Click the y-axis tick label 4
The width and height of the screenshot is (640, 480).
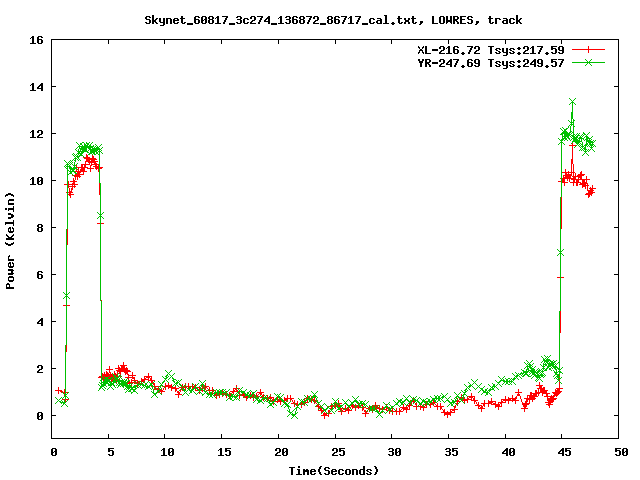(x=40, y=322)
